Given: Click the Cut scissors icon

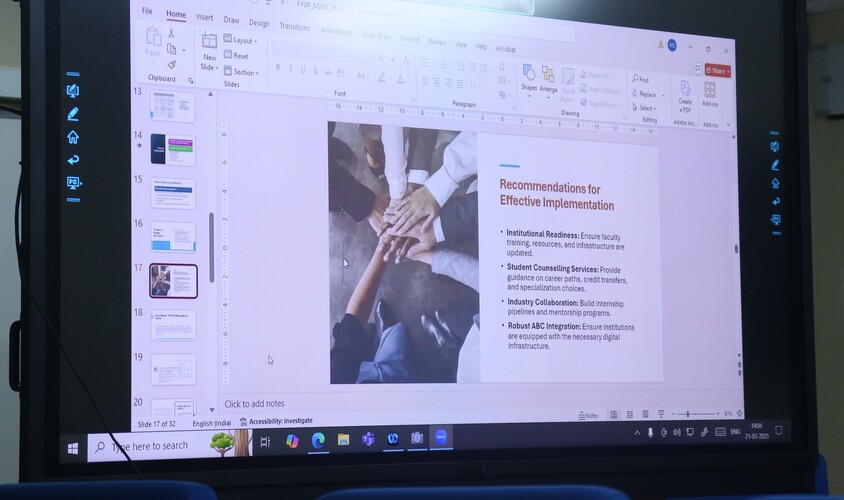Looking at the screenshot, I should pyautogui.click(x=171, y=33).
